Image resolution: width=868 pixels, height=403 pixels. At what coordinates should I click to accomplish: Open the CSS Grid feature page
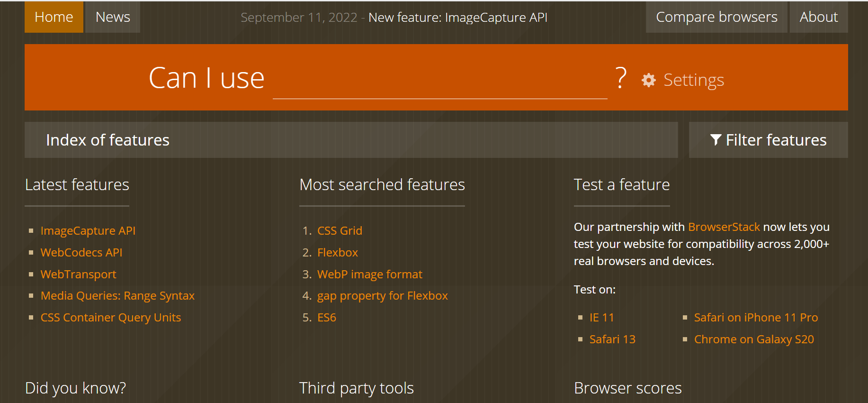coord(340,231)
